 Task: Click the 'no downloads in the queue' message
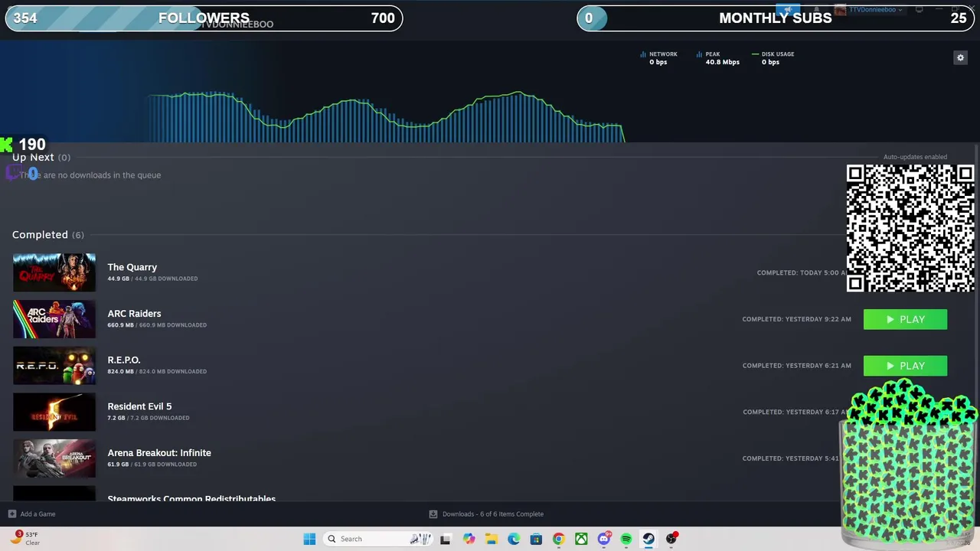coord(90,175)
